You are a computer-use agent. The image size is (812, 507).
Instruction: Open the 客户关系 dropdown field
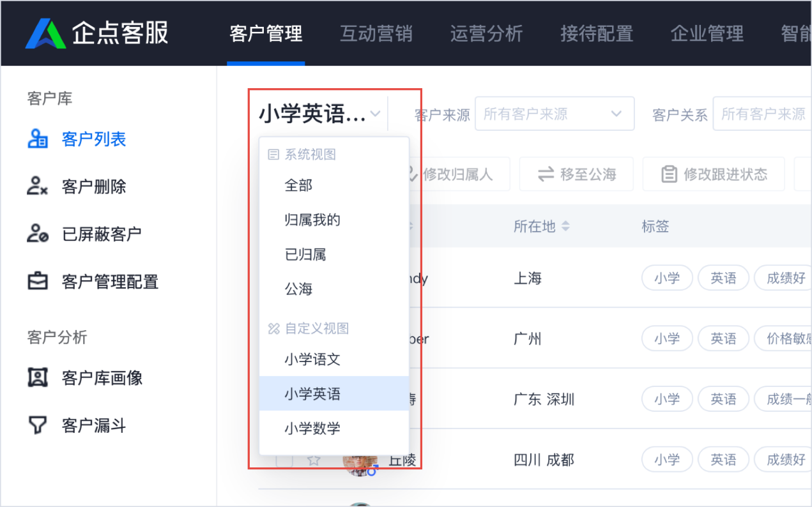click(x=762, y=114)
